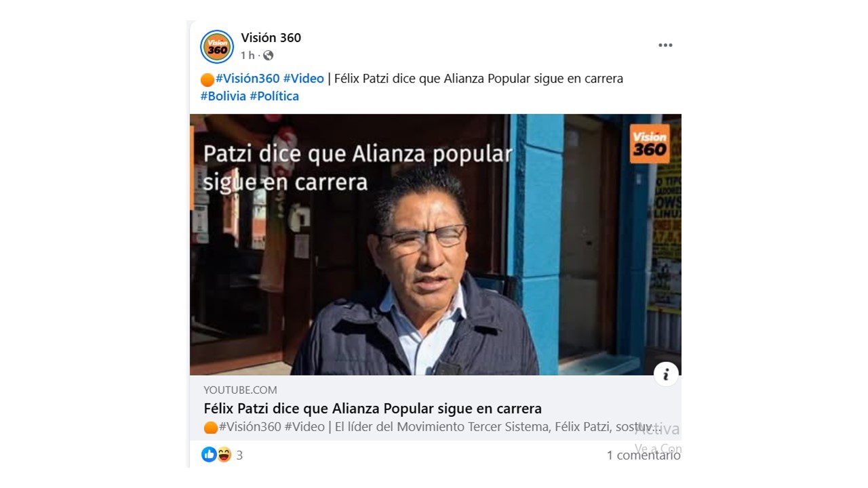Open the #Video hashtag
This screenshot has width=868, height=488.
(304, 79)
